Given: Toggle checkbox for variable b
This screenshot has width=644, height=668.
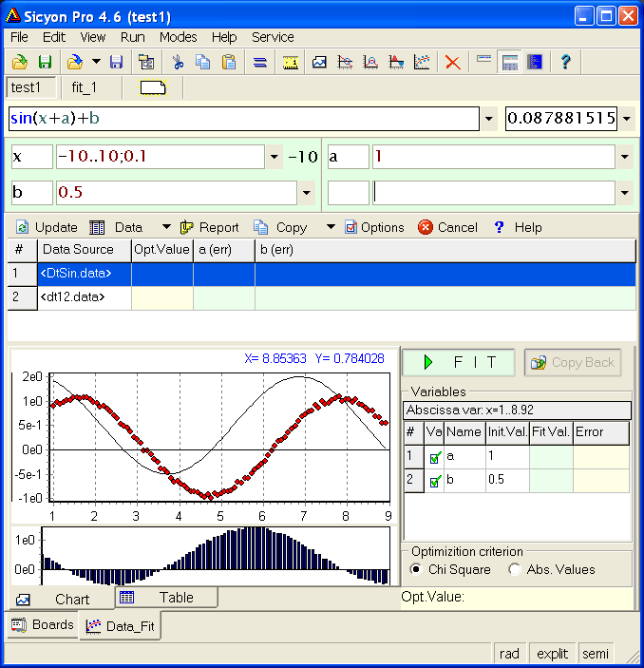Looking at the screenshot, I should tap(435, 481).
